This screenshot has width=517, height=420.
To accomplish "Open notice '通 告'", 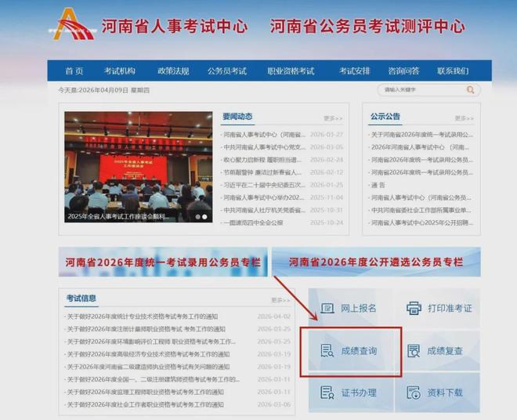I will [378, 185].
